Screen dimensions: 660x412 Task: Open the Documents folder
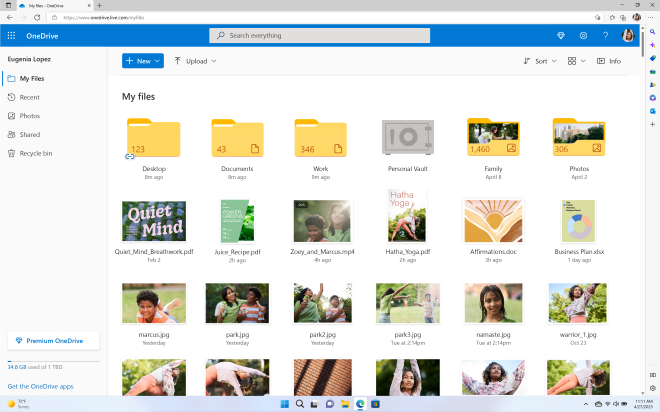click(237, 138)
